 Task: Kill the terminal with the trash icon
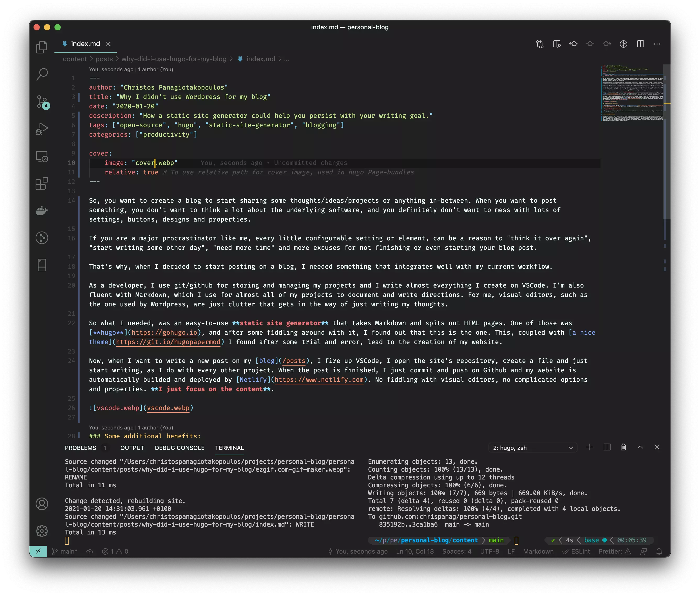(x=623, y=447)
